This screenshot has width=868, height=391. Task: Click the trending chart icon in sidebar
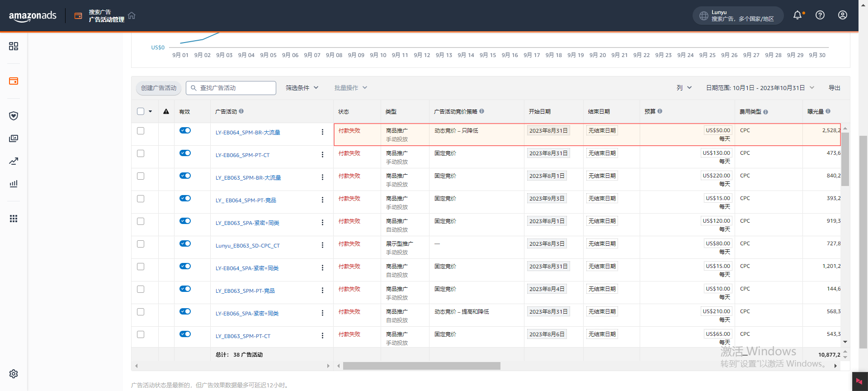(x=14, y=161)
